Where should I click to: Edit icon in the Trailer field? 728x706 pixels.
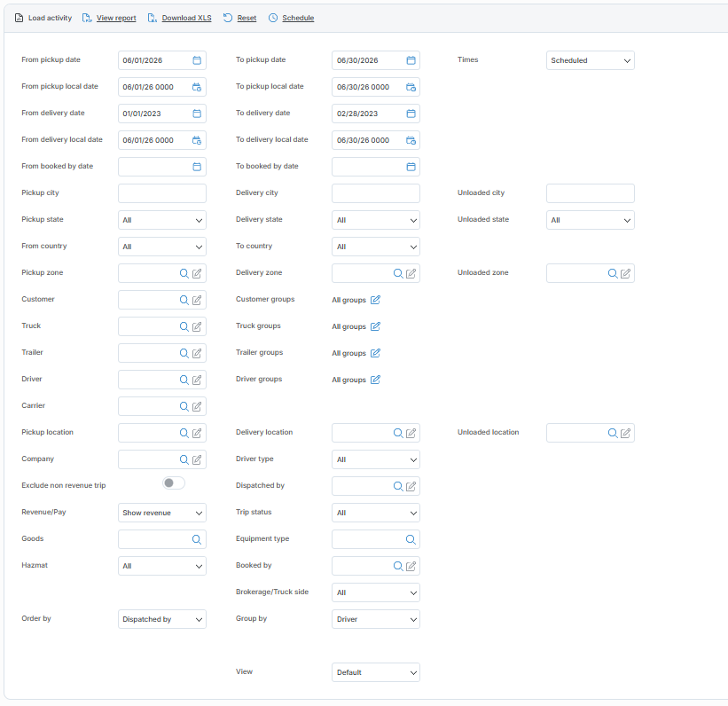coord(197,354)
